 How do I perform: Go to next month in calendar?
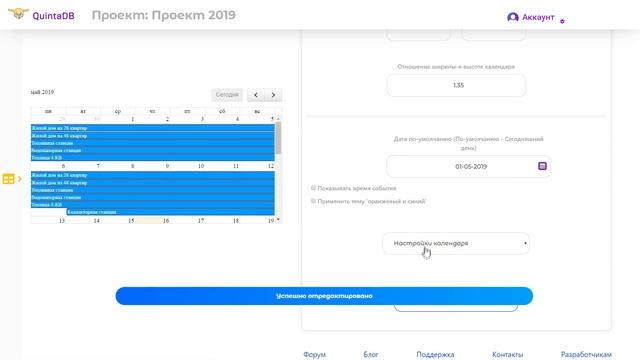273,95
